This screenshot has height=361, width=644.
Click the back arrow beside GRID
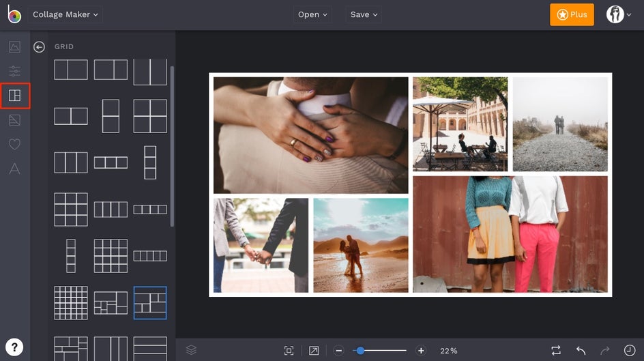[40, 47]
